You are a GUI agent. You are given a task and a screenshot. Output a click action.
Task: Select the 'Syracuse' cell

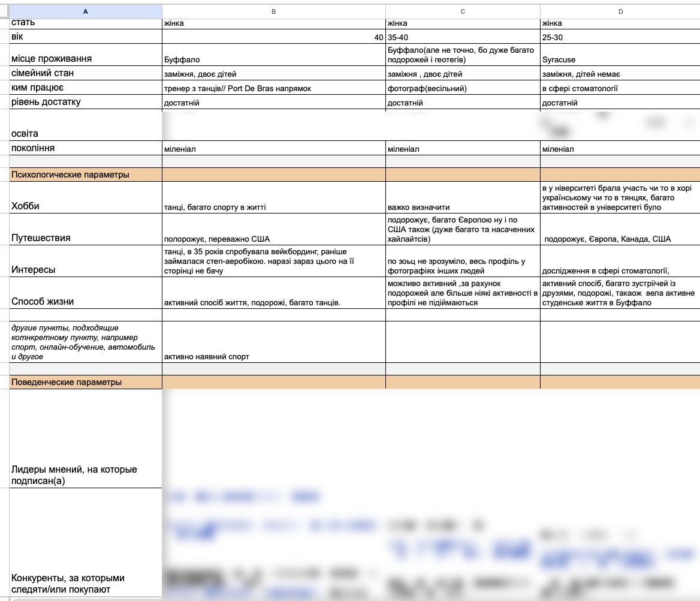(x=620, y=55)
